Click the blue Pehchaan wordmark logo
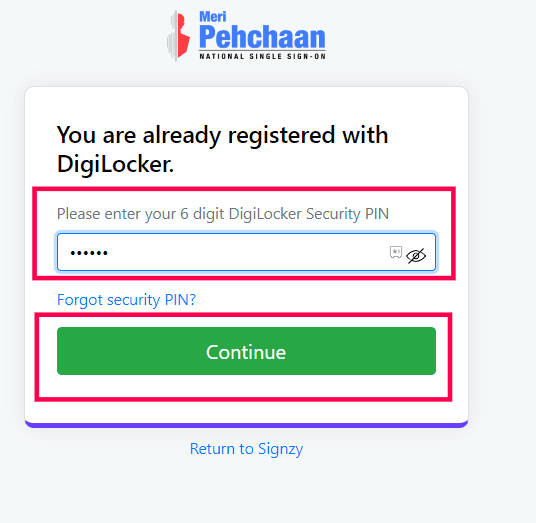Screen dimensions: 536x523 pyautogui.click(x=262, y=37)
